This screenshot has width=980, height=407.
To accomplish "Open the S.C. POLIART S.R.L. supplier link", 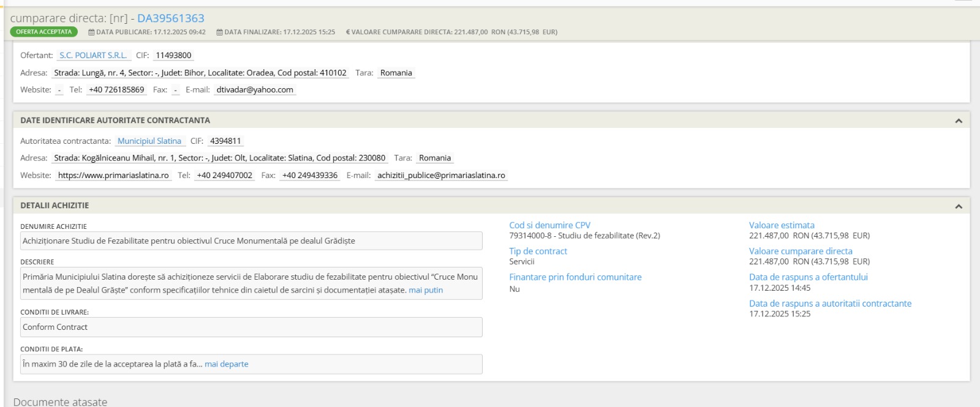I will pos(93,55).
